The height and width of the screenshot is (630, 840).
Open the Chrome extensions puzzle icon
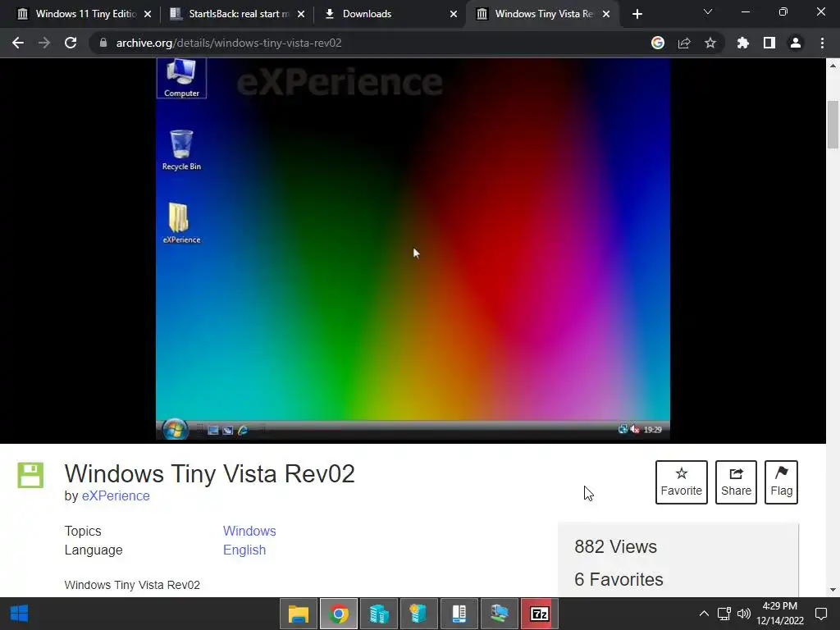(743, 43)
